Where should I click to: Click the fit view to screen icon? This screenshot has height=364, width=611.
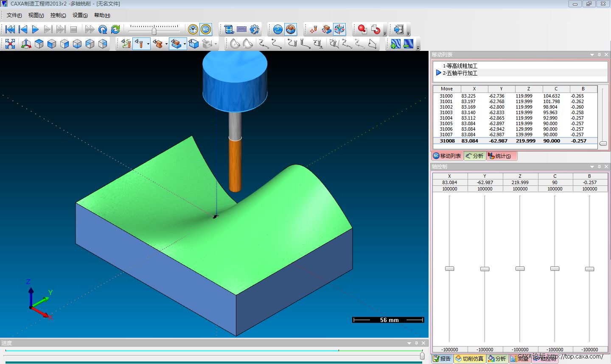pyautogui.click(x=10, y=44)
